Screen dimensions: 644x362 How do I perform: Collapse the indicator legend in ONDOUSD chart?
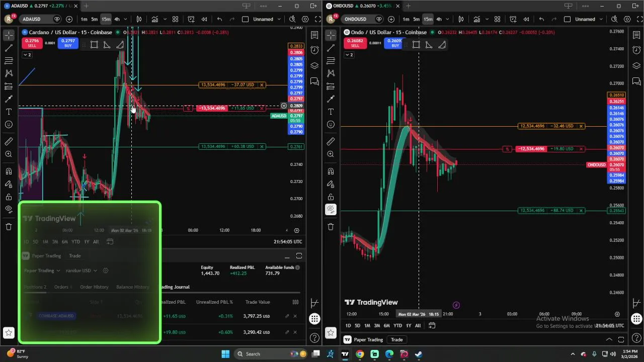tap(348, 55)
